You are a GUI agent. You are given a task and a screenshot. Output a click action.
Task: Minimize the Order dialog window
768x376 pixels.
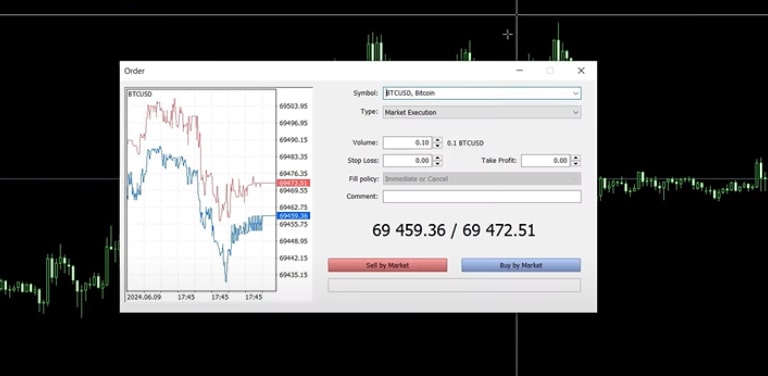tap(520, 70)
